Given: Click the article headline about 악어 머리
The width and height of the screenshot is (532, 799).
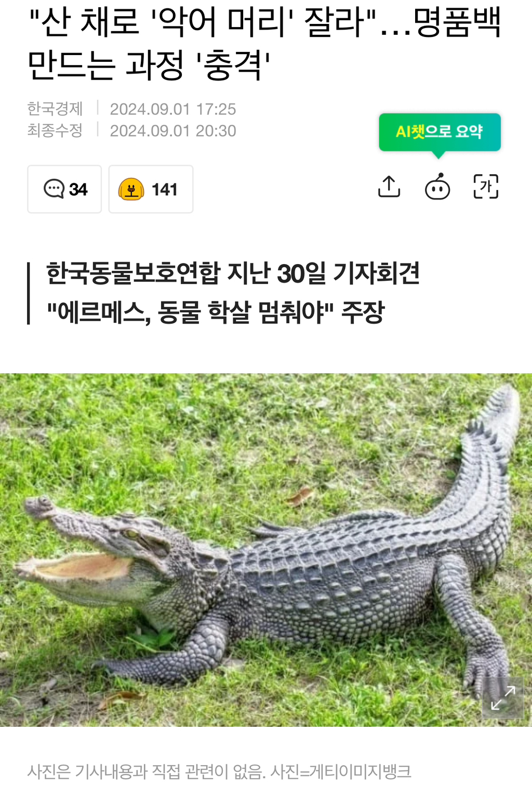Looking at the screenshot, I should tap(264, 44).
